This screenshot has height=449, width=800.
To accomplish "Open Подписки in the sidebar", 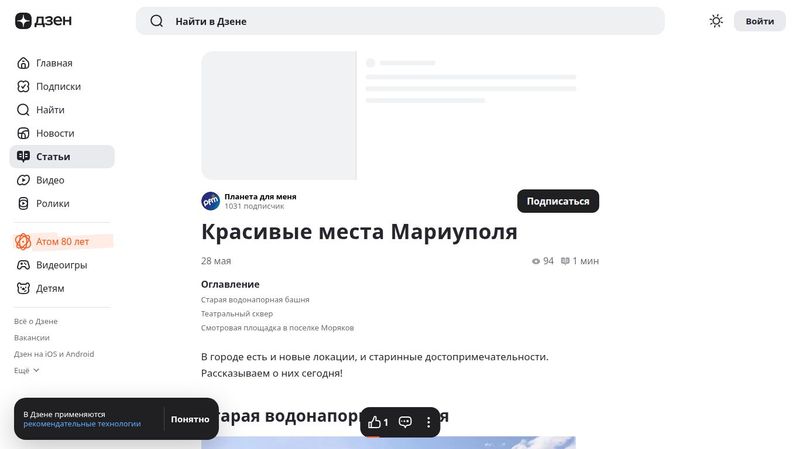I will pos(58,87).
